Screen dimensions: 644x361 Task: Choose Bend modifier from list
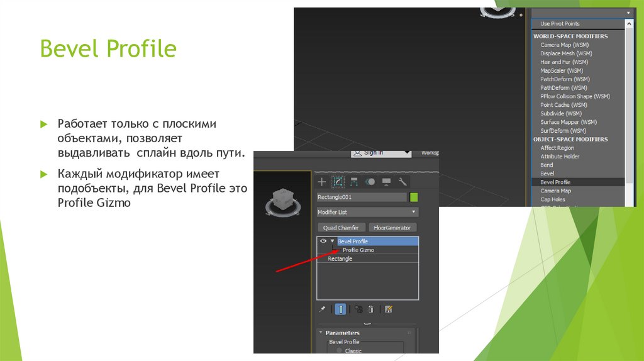pos(547,165)
